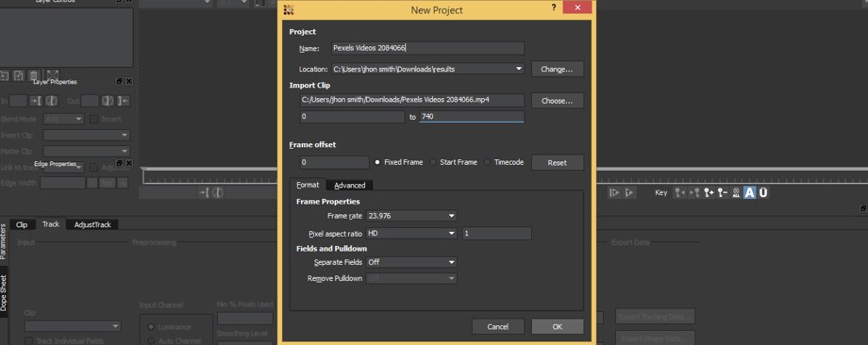Click Cancel in New Project dialog
This screenshot has height=345, width=868.
[x=497, y=327]
